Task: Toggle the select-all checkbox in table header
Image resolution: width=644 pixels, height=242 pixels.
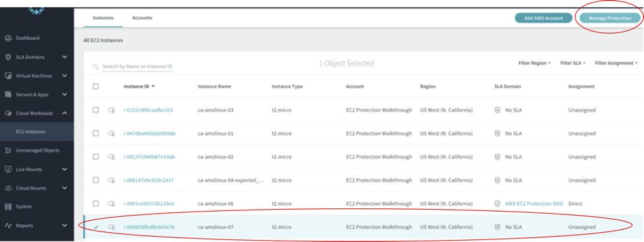Action: pos(96,86)
